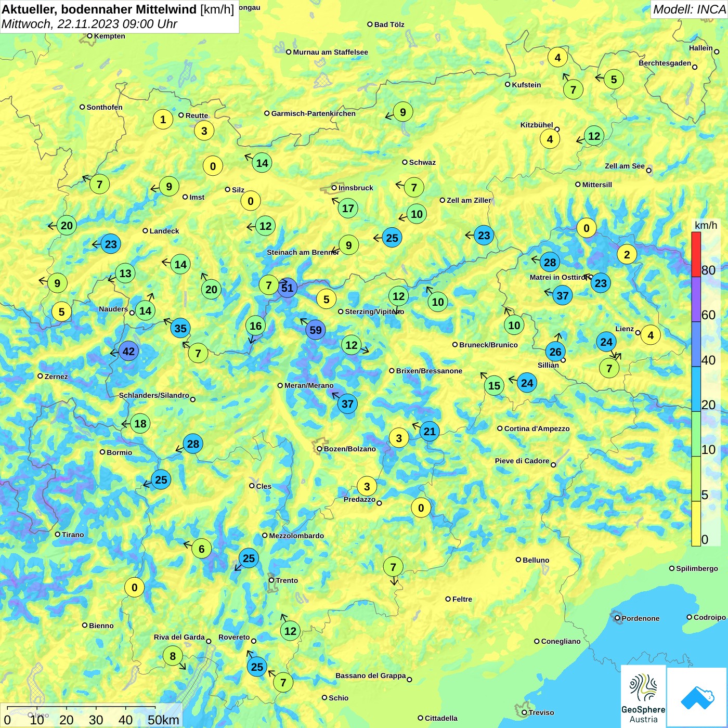Click the Zell am See label
This screenshot has width=728, height=728.
coord(625,166)
